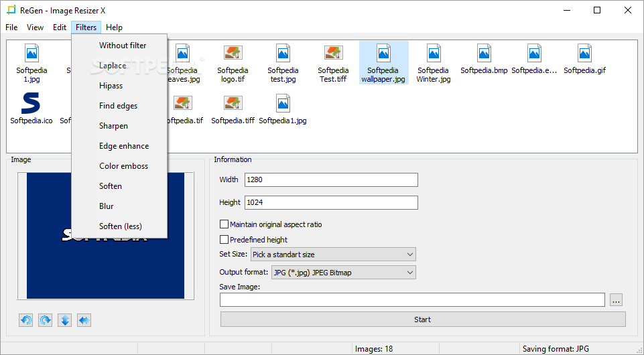
Task: Browse for save location with ... button
Action: pos(616,300)
